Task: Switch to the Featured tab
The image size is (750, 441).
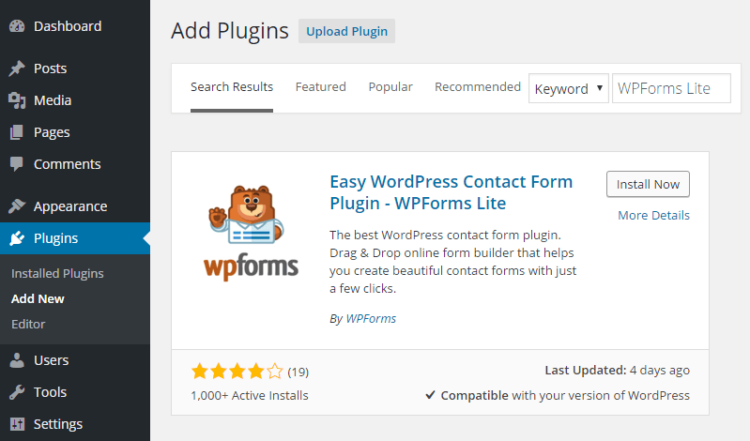Action: (320, 87)
